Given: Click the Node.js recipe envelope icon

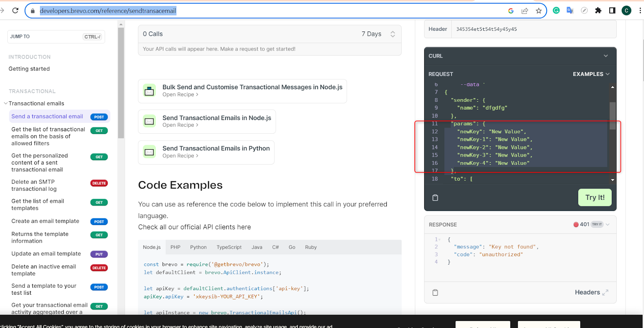Looking at the screenshot, I should [149, 121].
